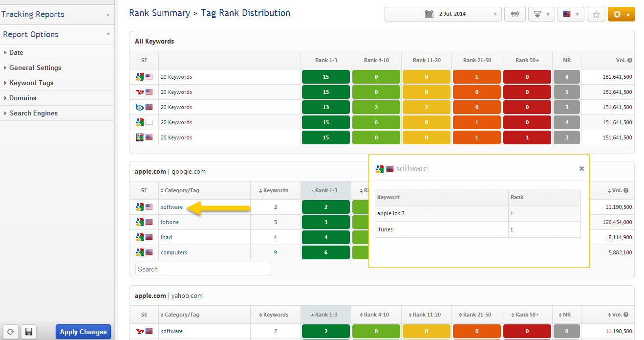Viewport: 644px width, 340px height.
Task: Click the star favorite icon
Action: tap(596, 14)
